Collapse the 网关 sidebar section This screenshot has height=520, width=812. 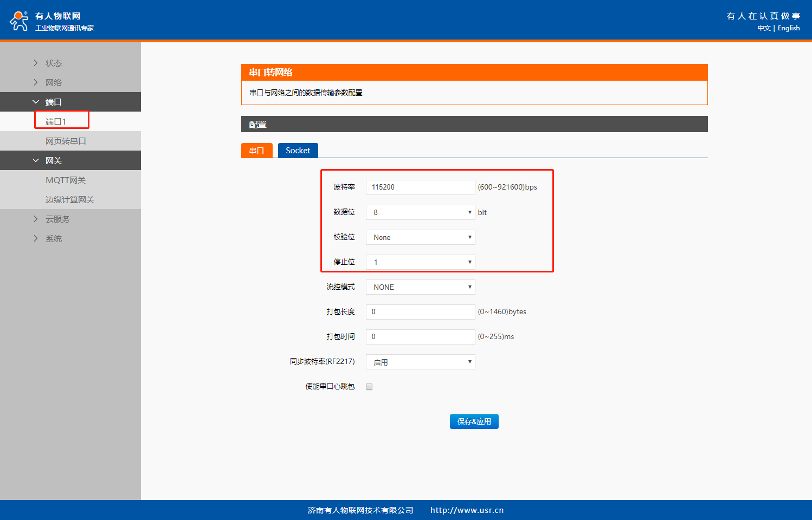click(53, 160)
